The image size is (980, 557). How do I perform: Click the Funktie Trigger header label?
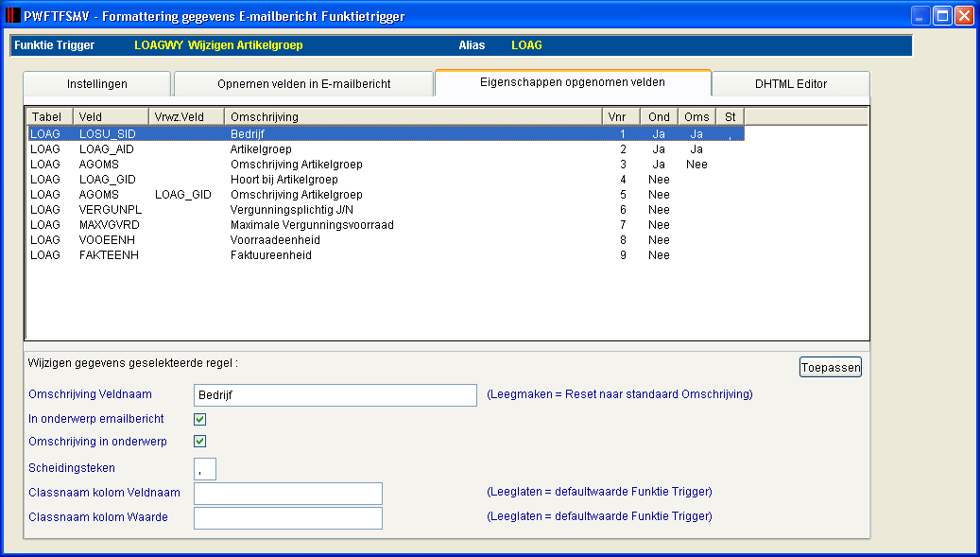tap(55, 45)
